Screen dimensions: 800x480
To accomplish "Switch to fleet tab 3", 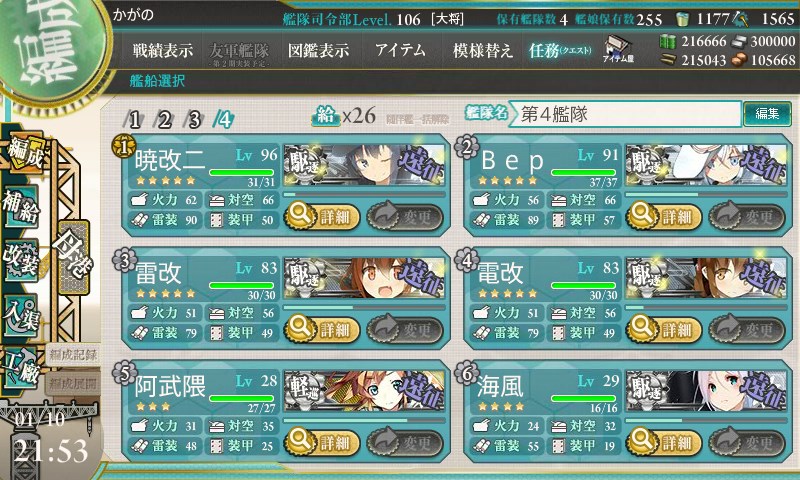I will coord(194,120).
